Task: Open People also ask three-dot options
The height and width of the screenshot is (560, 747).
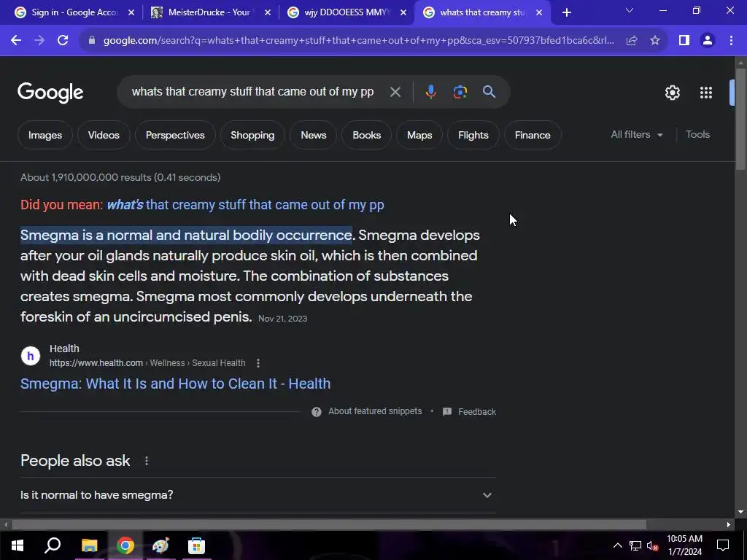Action: (147, 461)
